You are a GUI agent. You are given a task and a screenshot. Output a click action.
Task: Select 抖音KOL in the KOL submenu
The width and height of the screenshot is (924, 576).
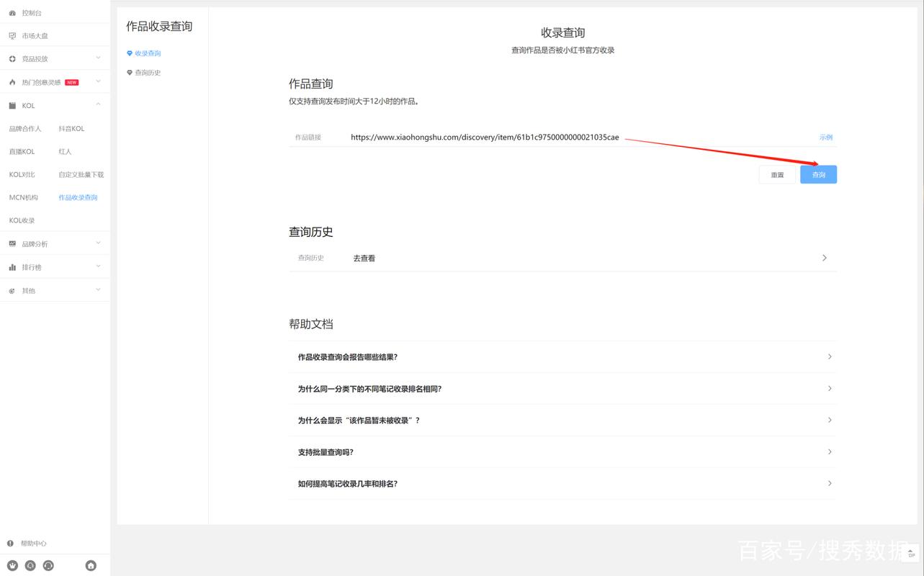[71, 129]
